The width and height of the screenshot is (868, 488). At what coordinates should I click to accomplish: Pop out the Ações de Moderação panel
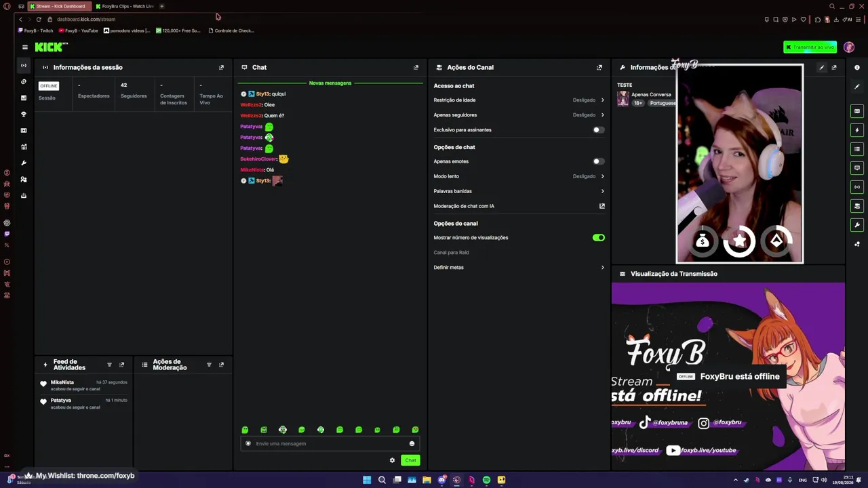pyautogui.click(x=221, y=365)
